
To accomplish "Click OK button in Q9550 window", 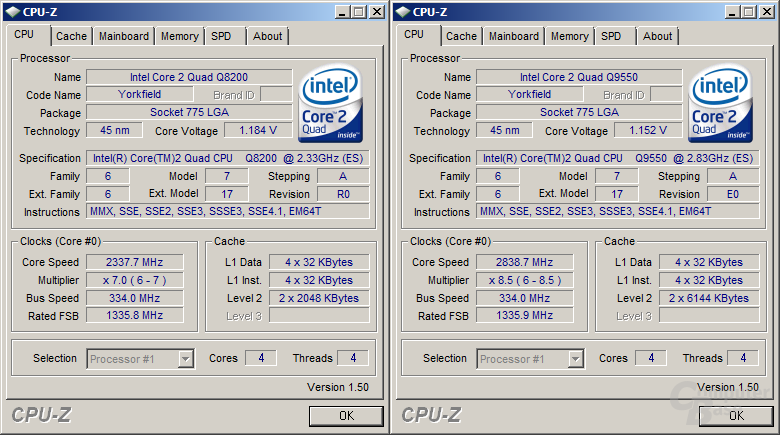I will (x=736, y=416).
